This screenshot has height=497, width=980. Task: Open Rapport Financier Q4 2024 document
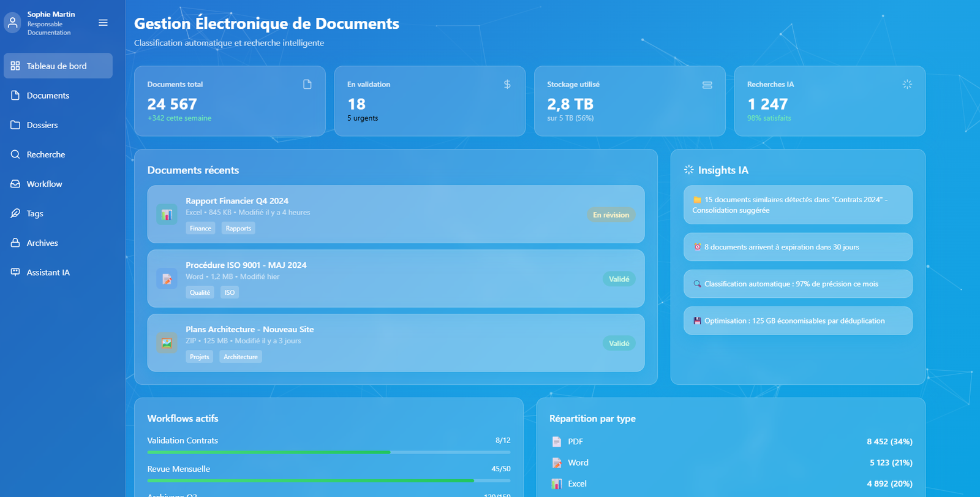pyautogui.click(x=237, y=201)
